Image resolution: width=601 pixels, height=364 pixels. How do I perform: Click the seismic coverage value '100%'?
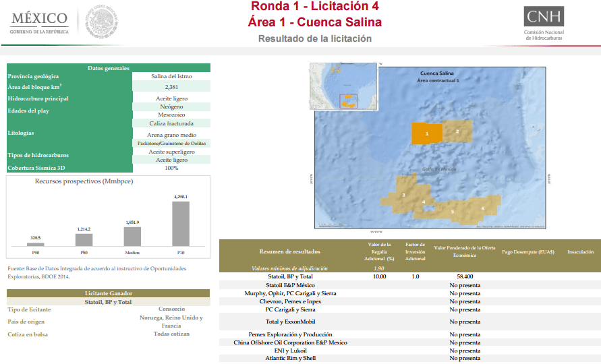pos(171,168)
